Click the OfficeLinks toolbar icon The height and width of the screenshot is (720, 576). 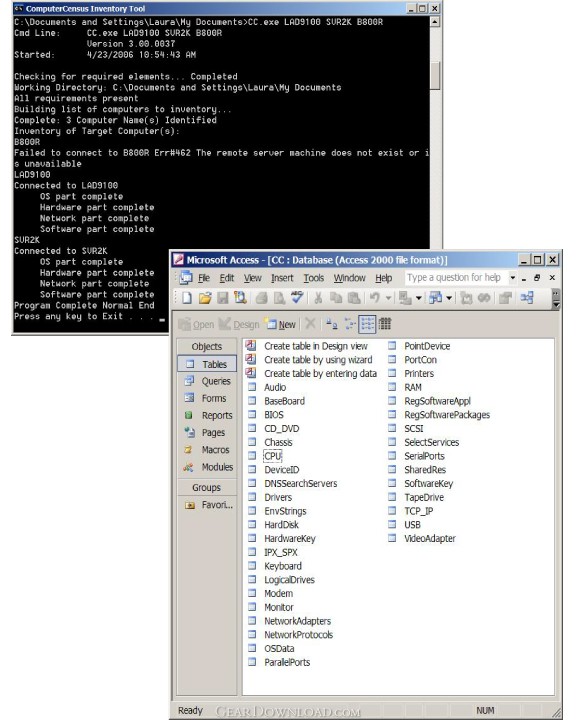tap(405, 298)
